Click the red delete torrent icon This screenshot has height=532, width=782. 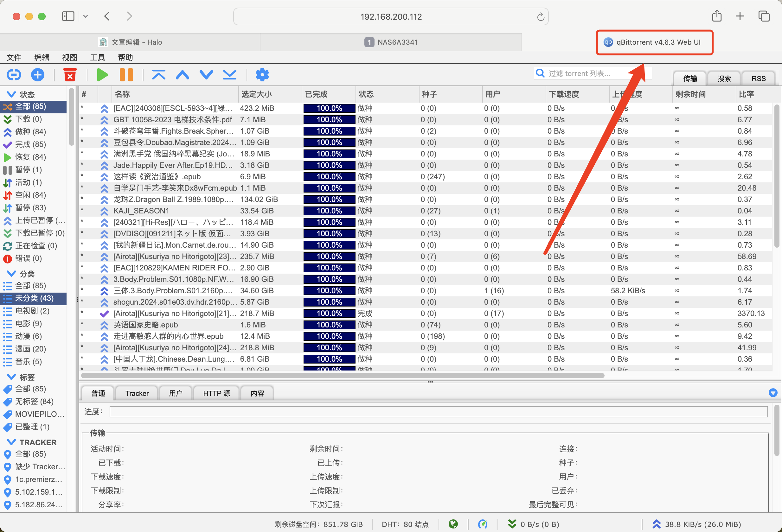[x=70, y=75]
